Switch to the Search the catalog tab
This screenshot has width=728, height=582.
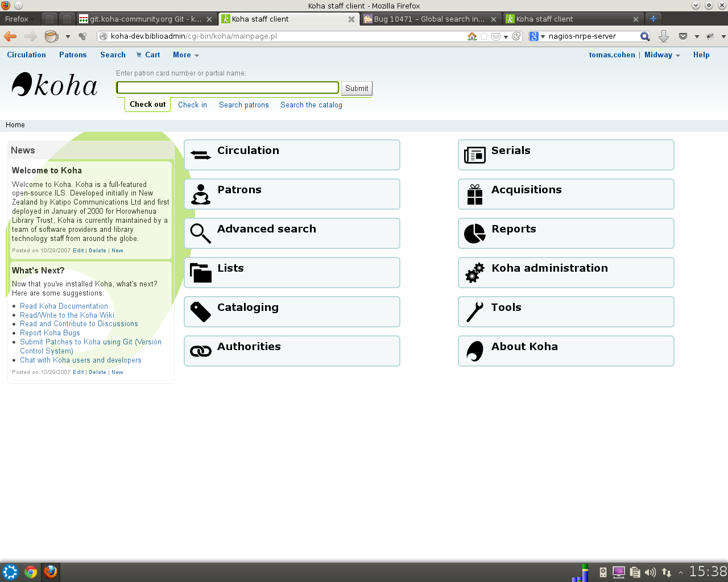coord(311,105)
